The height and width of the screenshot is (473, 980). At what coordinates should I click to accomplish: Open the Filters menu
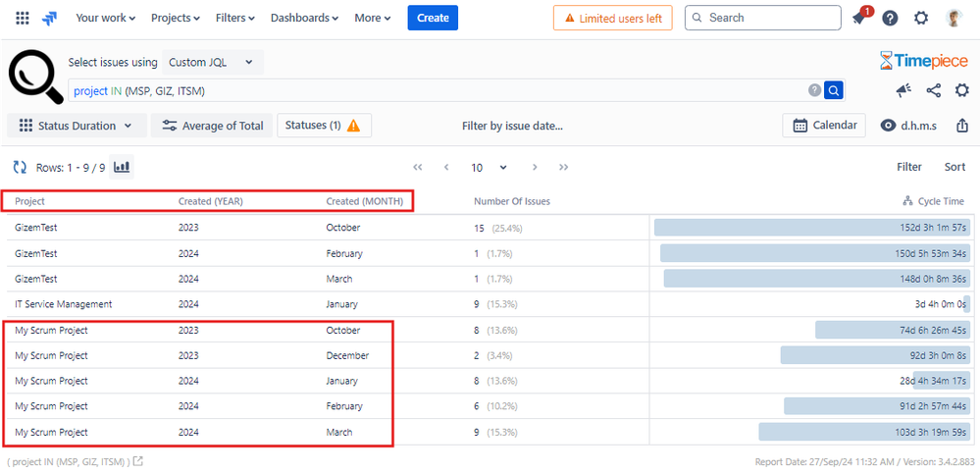(x=235, y=18)
